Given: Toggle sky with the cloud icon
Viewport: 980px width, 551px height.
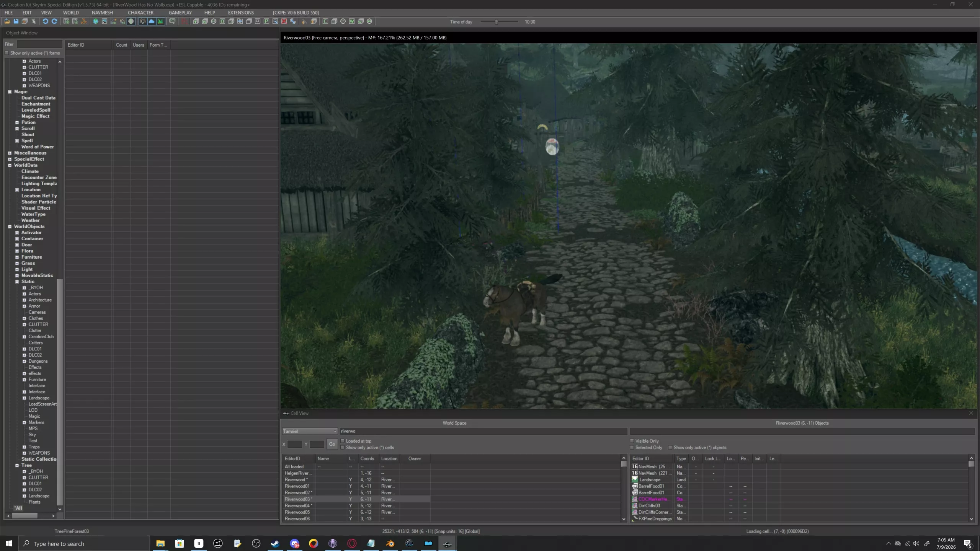Looking at the screenshot, I should 152,21.
